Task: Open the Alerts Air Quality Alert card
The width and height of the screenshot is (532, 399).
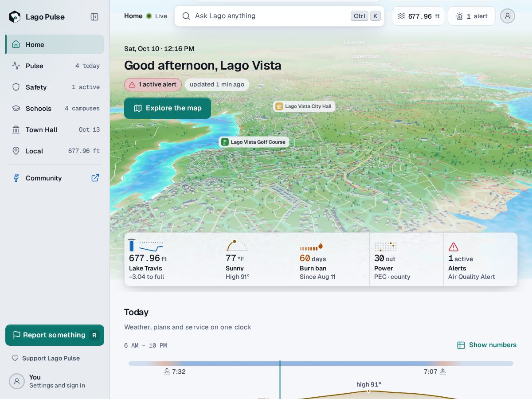Action: (x=481, y=259)
